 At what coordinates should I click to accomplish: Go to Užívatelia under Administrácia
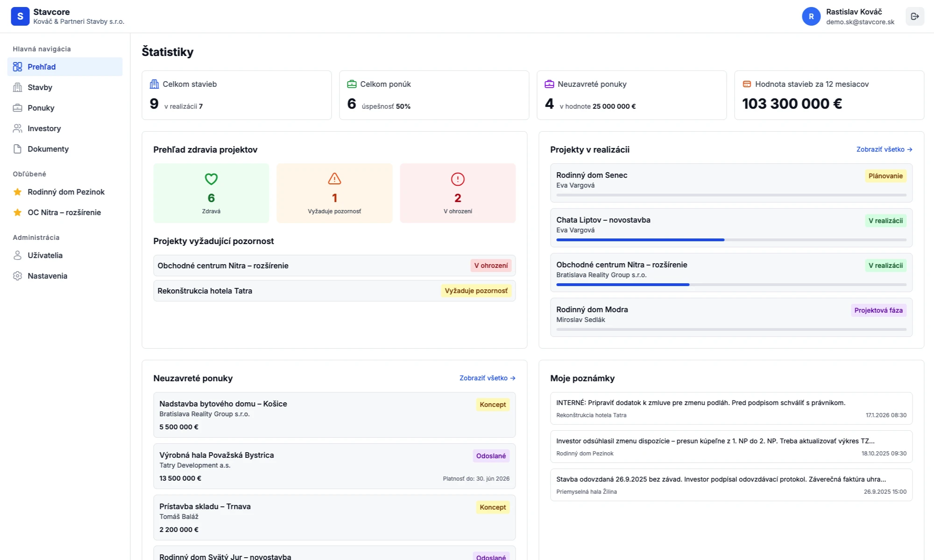pos(45,255)
